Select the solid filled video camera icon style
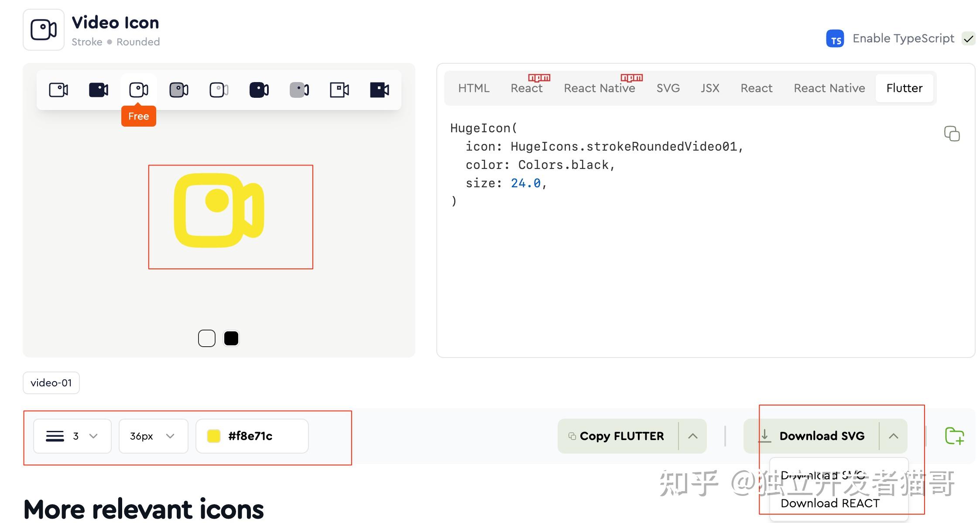 (x=99, y=89)
